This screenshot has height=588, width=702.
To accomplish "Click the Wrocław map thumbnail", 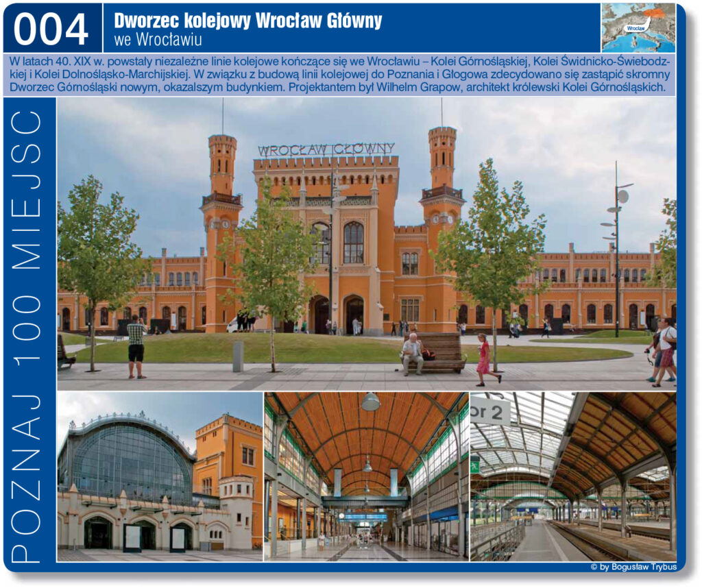I will coord(638,27).
